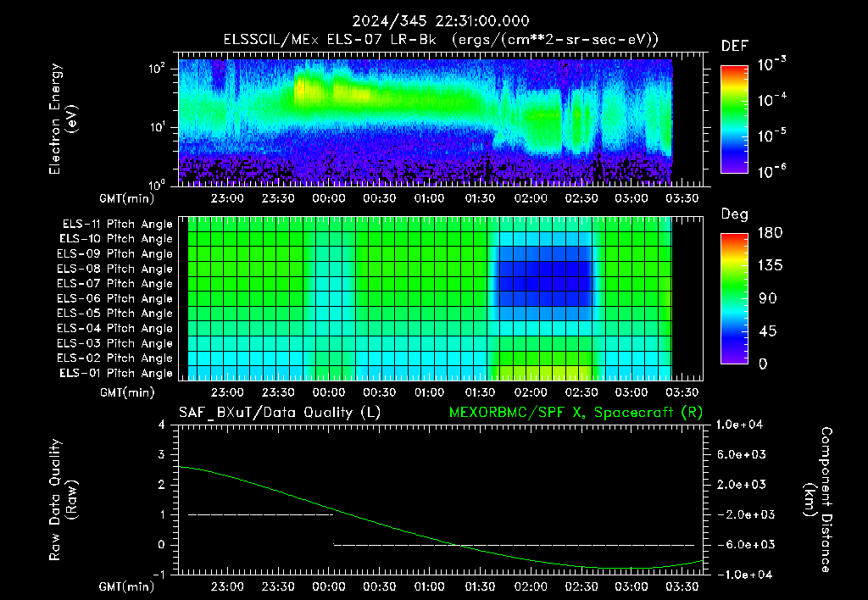This screenshot has width=868, height=600.
Task: Click the SAF_BXuT/Data Quality (L) legend
Action: 280,413
